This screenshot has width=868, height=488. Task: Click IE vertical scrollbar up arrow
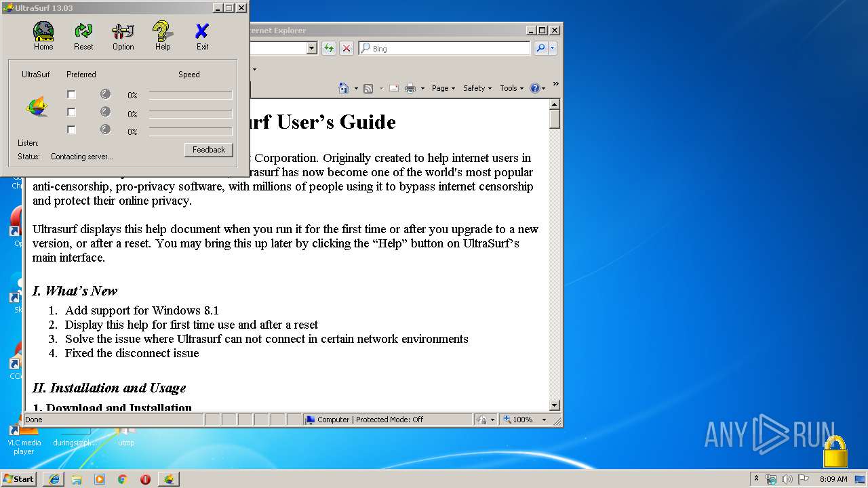pyautogui.click(x=555, y=104)
